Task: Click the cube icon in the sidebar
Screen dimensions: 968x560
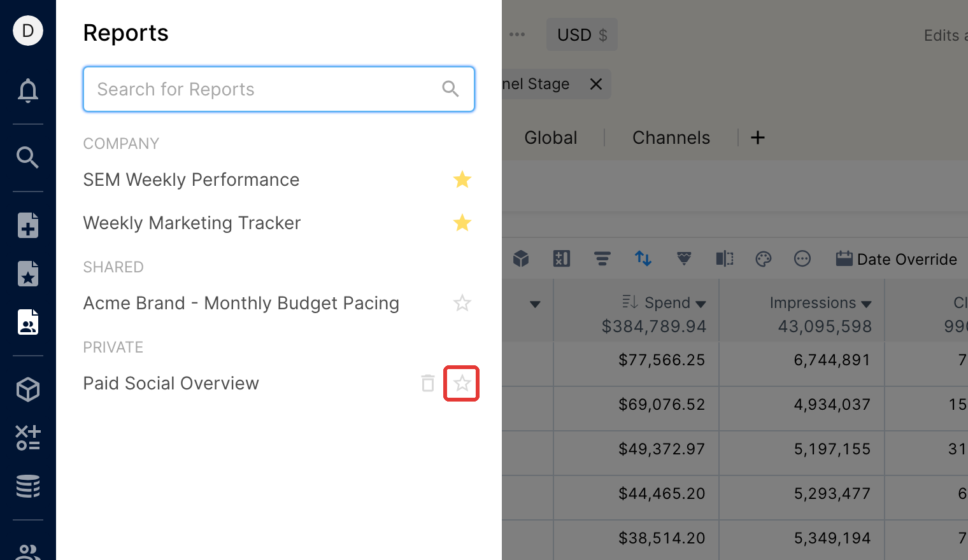Action: [28, 389]
